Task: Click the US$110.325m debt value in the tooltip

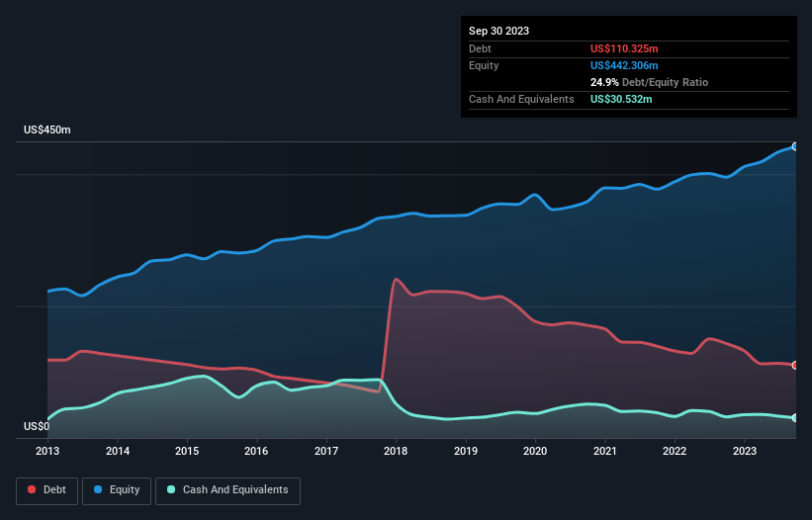Action: pyautogui.click(x=624, y=48)
